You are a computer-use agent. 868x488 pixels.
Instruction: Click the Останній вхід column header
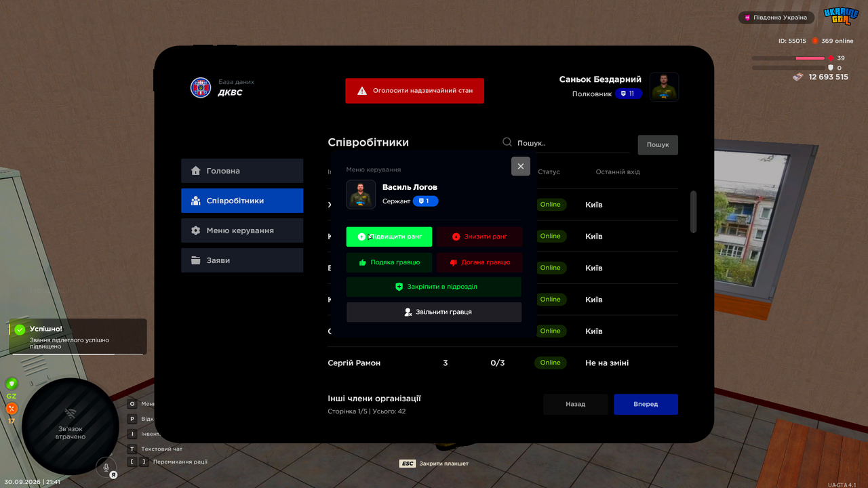[618, 172]
